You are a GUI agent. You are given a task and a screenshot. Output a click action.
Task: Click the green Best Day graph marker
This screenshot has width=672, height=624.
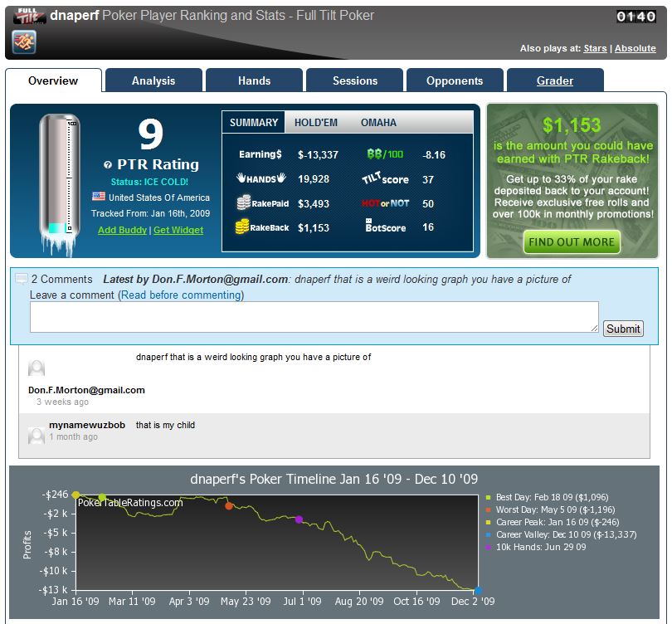[102, 497]
